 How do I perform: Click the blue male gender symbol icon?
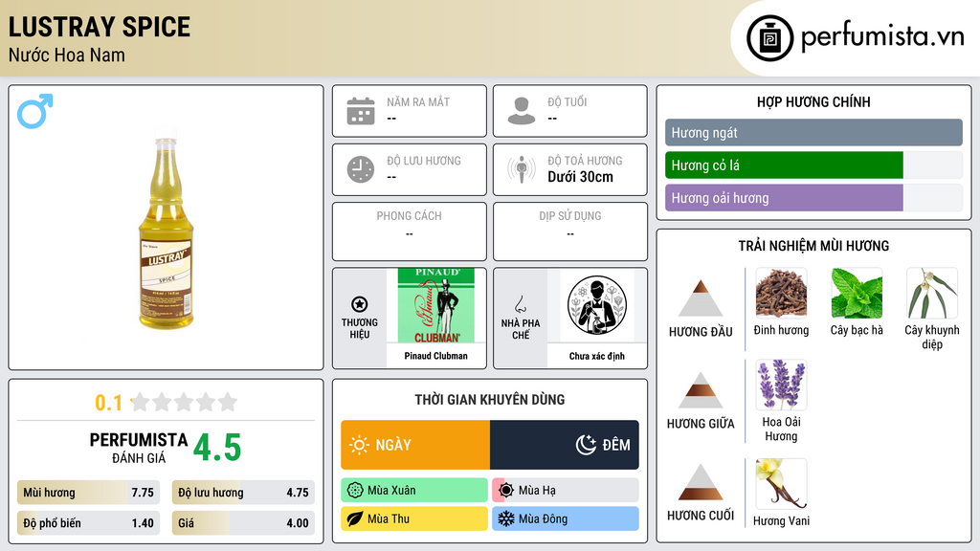coord(35,111)
